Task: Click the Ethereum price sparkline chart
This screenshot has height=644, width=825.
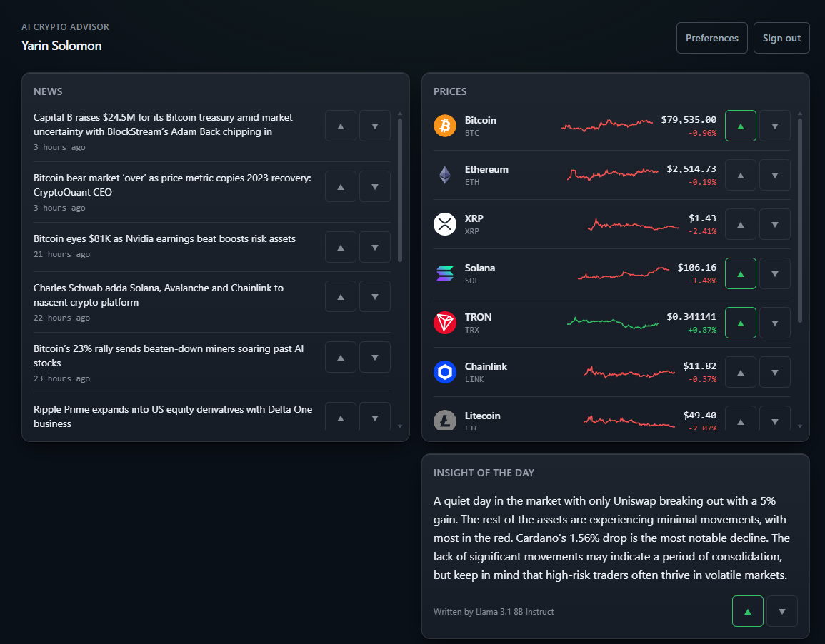Action: pos(612,174)
